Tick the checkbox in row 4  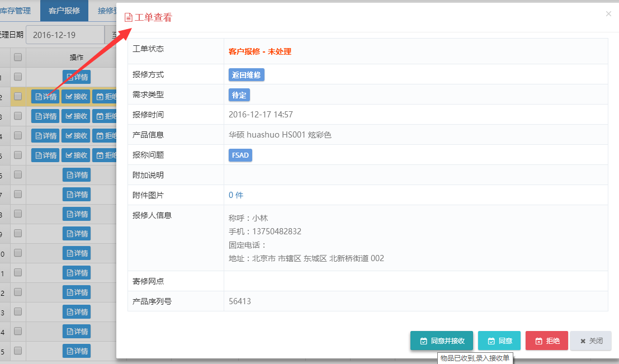click(18, 135)
